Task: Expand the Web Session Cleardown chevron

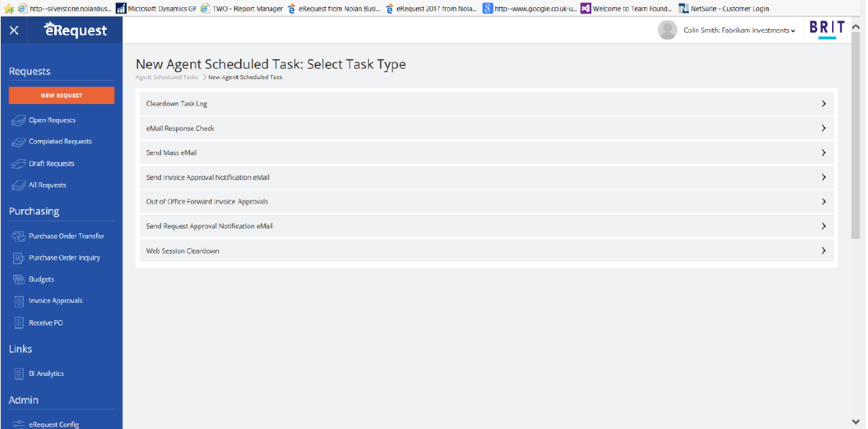Action: coord(823,251)
